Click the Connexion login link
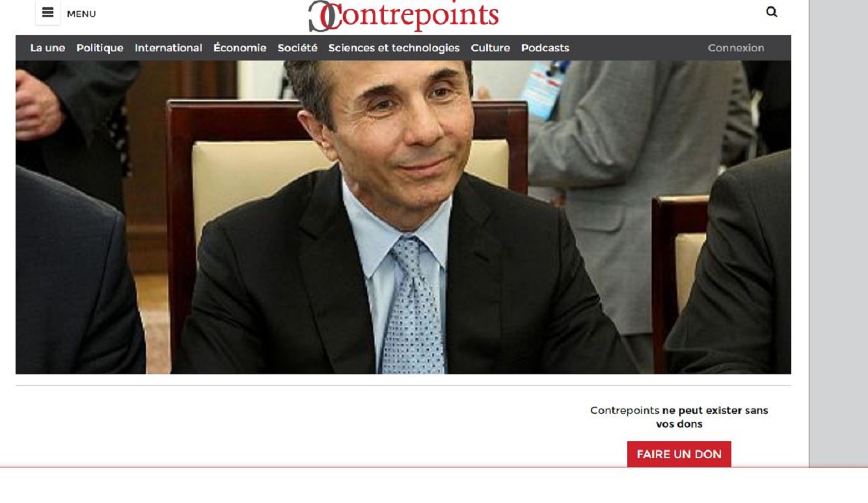The image size is (868, 503). [736, 48]
